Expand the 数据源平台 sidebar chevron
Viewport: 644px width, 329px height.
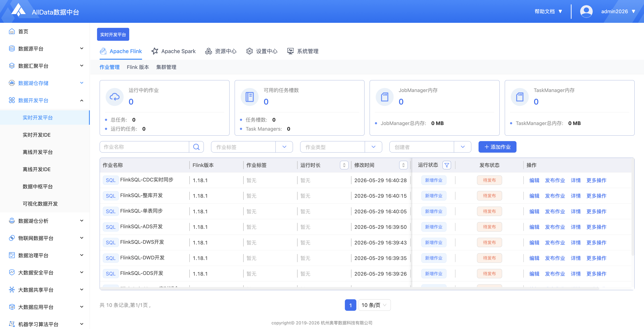82,48
